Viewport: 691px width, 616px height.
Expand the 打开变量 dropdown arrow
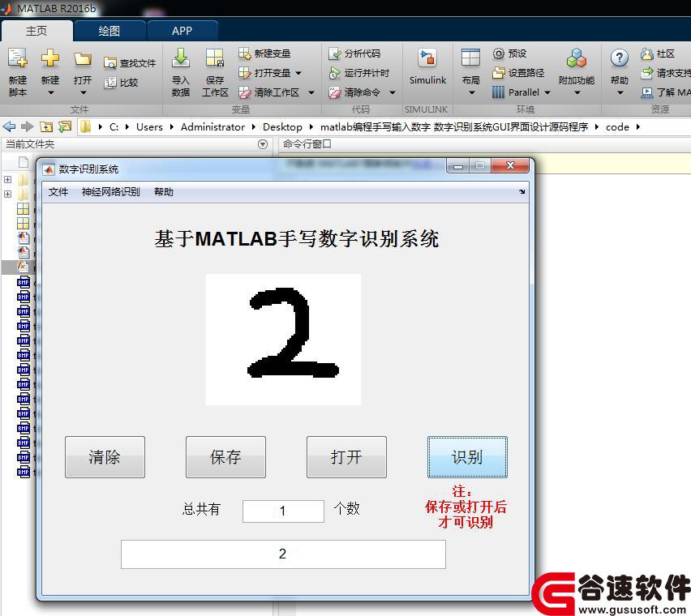tap(298, 73)
